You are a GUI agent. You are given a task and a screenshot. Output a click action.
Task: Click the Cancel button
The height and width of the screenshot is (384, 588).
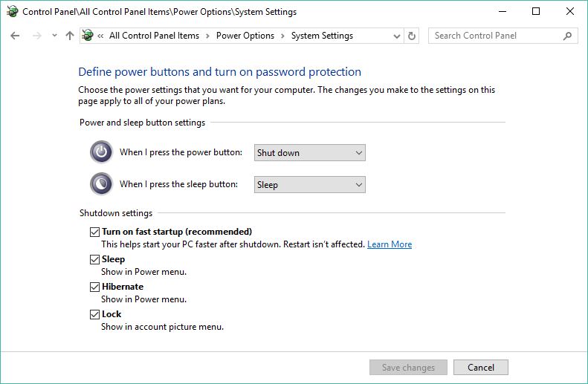pyautogui.click(x=481, y=368)
